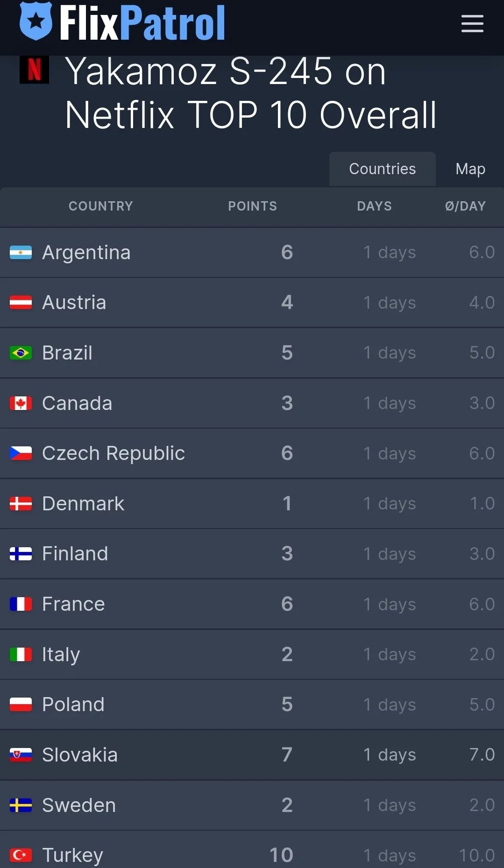504x868 pixels.
Task: Click the Argentina flag icon
Action: (x=21, y=253)
